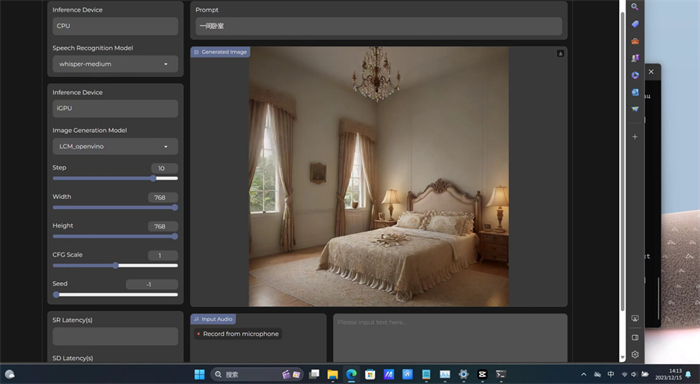Open the Shopping tag icon in Edge sidebar
The image size is (700, 384).
click(x=635, y=24)
